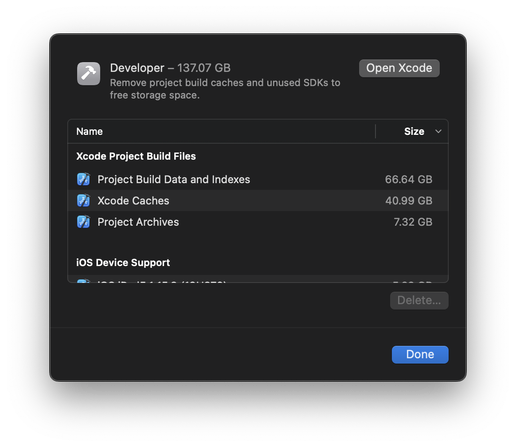Viewport: 516px width, 447px height.
Task: Click the Project Build Data and Indexes icon
Action: 83,179
